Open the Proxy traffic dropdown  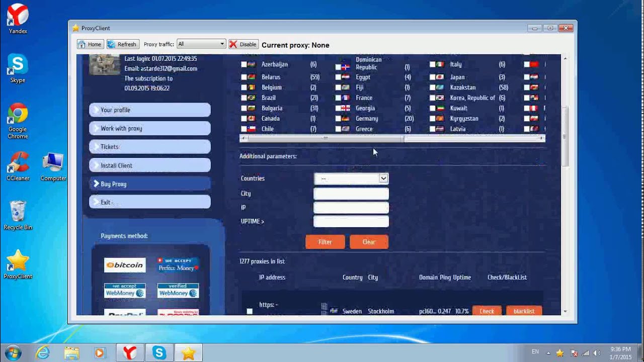click(201, 44)
